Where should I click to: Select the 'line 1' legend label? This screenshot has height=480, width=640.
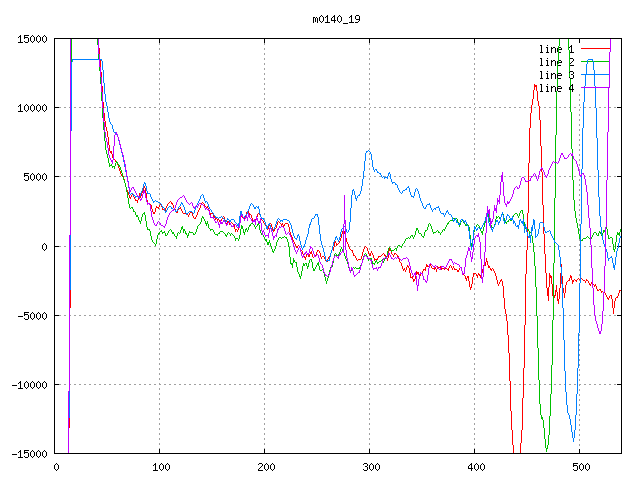click(556, 49)
